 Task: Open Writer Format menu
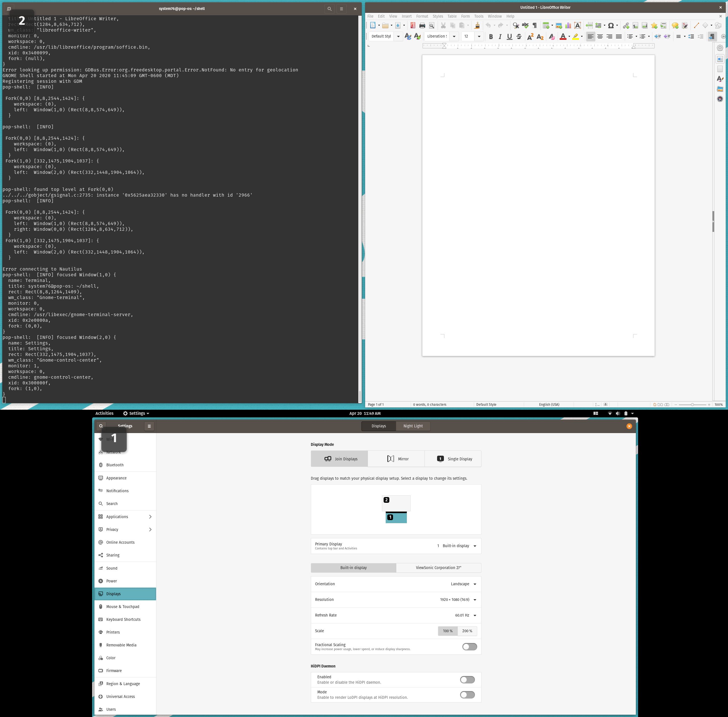click(422, 16)
